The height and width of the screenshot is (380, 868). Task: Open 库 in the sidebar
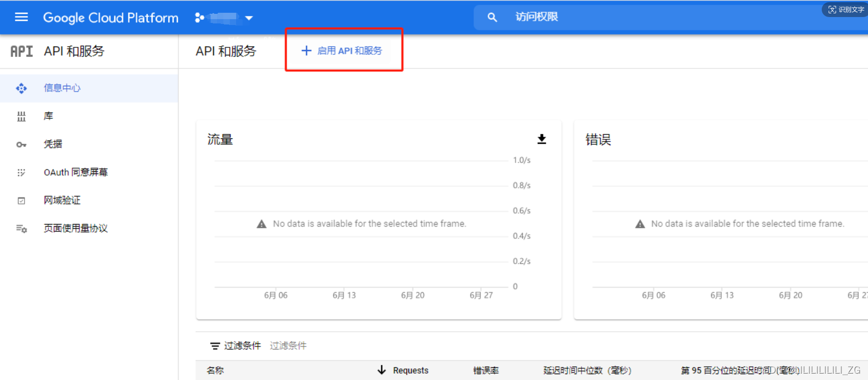89,116
